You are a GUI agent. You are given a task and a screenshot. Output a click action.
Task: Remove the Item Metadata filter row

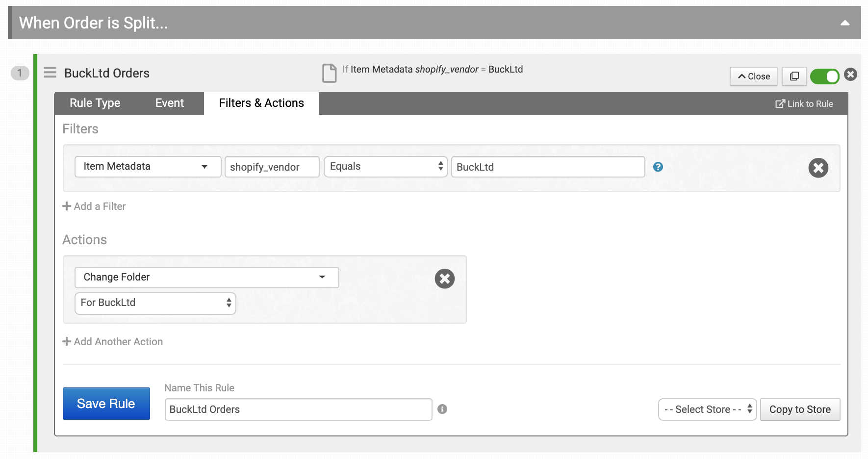coord(818,168)
